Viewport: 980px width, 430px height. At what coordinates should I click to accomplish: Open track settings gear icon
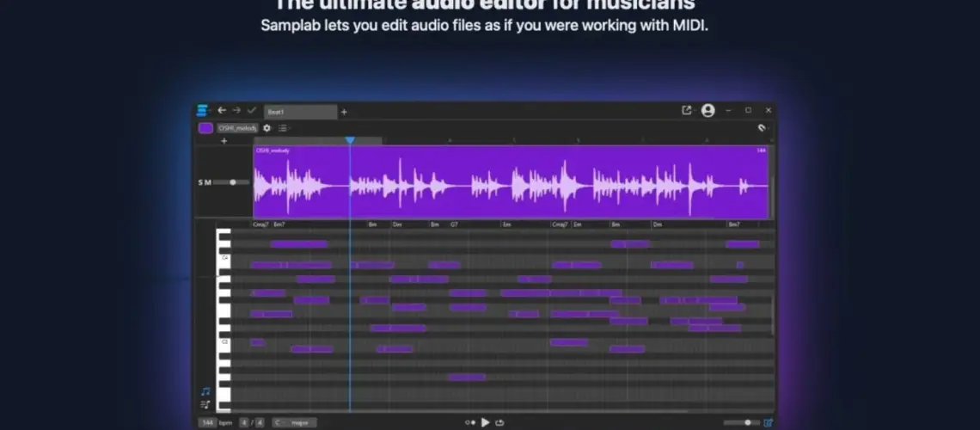(266, 128)
